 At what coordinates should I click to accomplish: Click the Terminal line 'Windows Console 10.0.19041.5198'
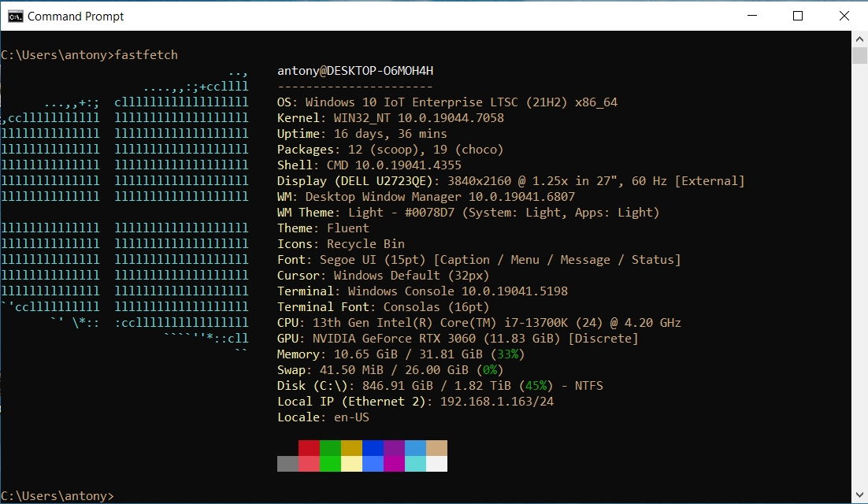tap(422, 291)
